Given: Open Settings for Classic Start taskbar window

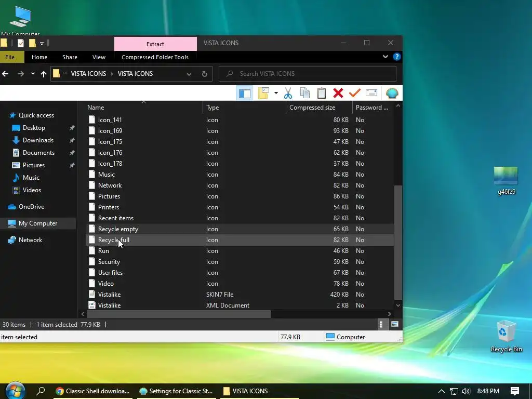Looking at the screenshot, I should pyautogui.click(x=176, y=391).
